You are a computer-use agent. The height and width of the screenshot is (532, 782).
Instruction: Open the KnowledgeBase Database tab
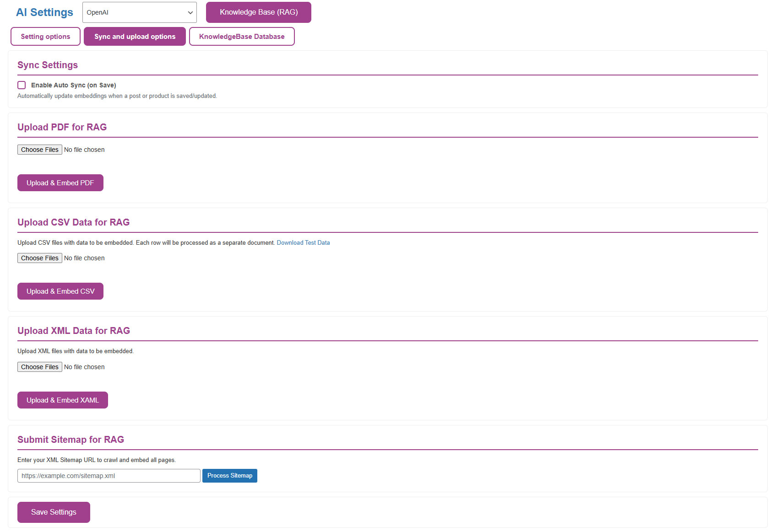(x=241, y=37)
